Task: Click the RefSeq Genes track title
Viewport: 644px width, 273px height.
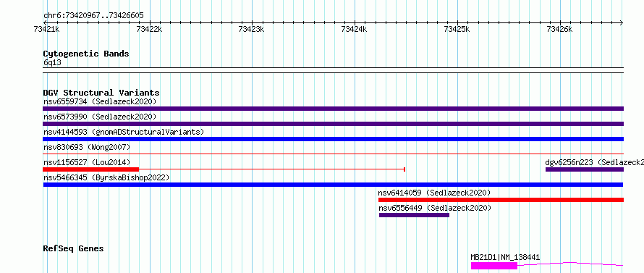Action: [73, 249]
